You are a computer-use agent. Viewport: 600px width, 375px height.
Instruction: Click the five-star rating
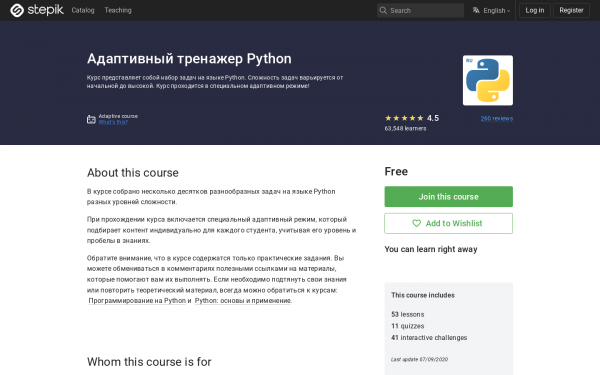point(404,118)
